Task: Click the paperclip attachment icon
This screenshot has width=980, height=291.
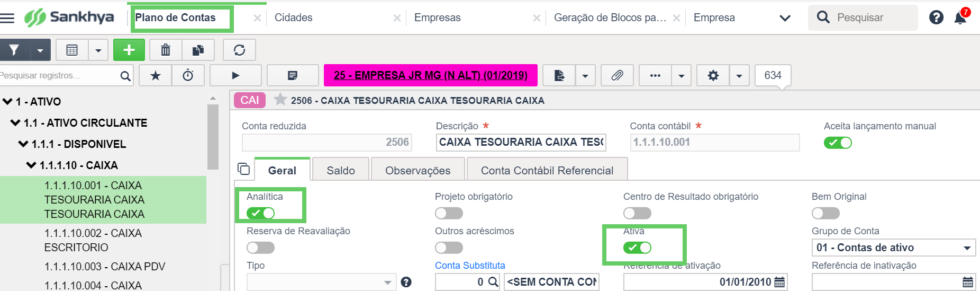Action: (x=617, y=75)
